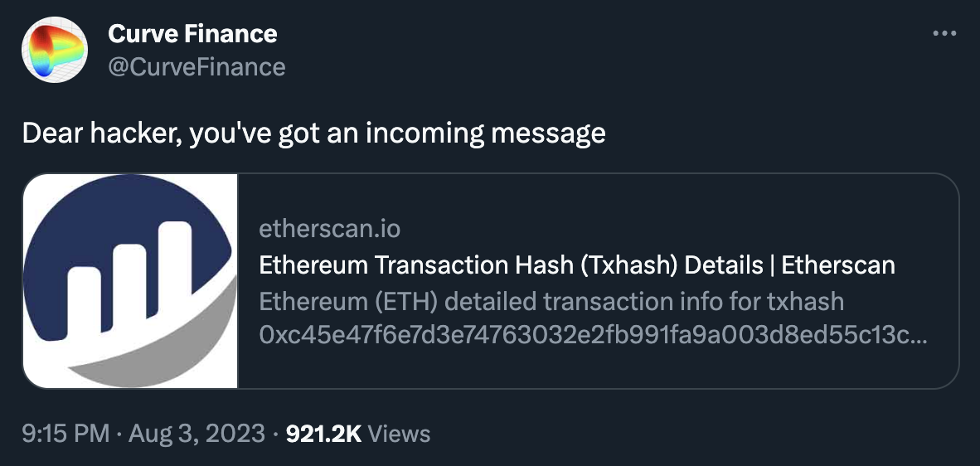Click the 921.2K view count
The image size is (980, 466).
coord(323,433)
